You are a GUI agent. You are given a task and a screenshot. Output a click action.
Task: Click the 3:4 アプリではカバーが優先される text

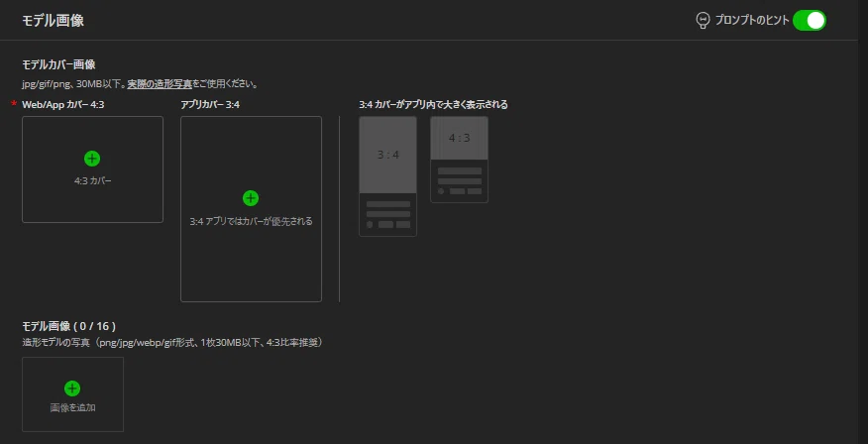(x=251, y=221)
